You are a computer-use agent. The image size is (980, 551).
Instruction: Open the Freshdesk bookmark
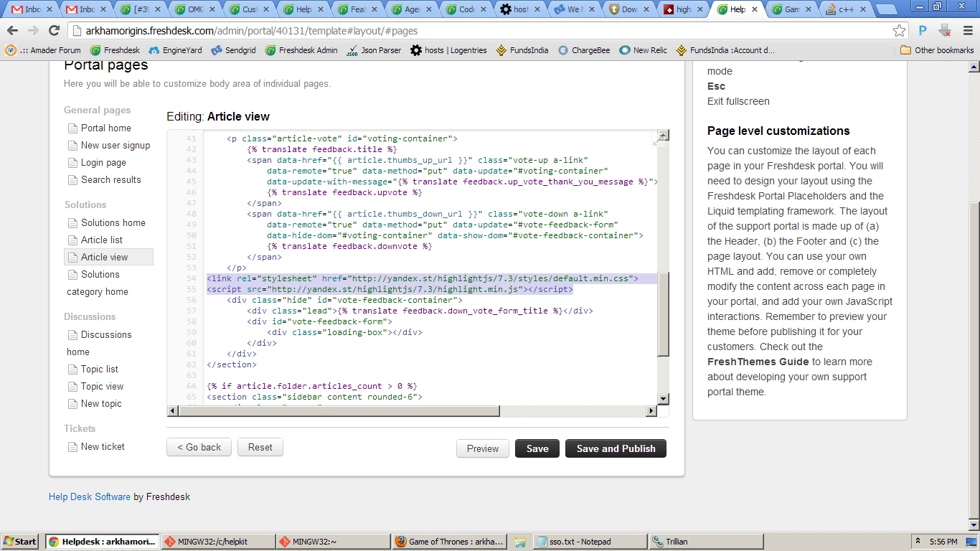click(115, 50)
